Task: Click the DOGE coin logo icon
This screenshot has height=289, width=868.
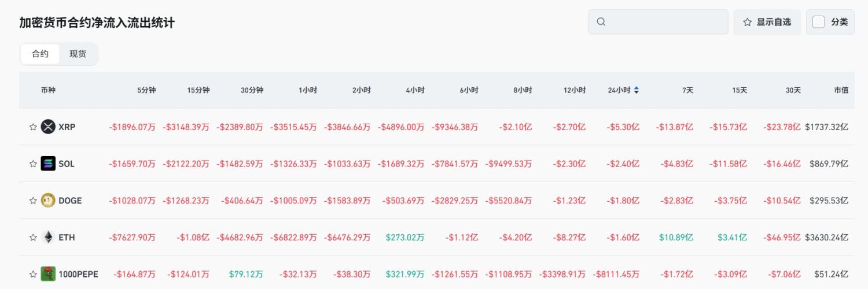Action: pyautogui.click(x=48, y=201)
